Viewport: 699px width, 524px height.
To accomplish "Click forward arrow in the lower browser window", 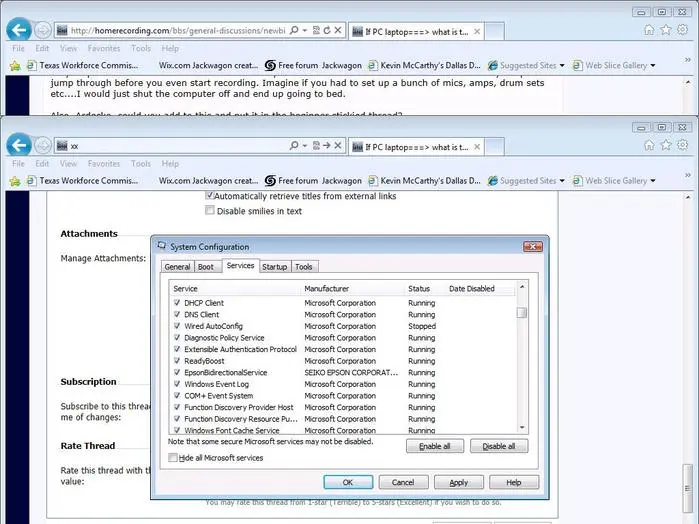I will tap(43, 145).
